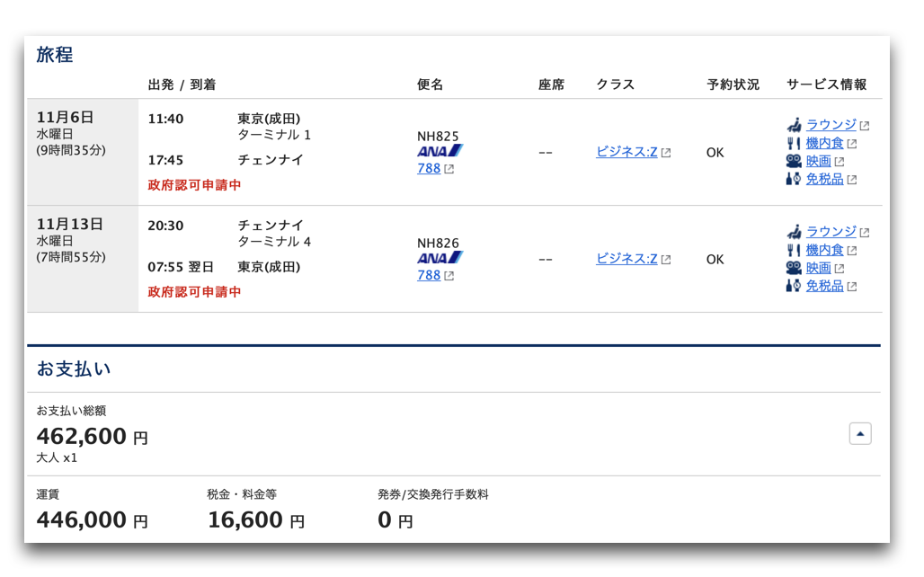This screenshot has width=924, height=577.
Task: Open 788 aircraft link for NH825
Action: click(429, 168)
